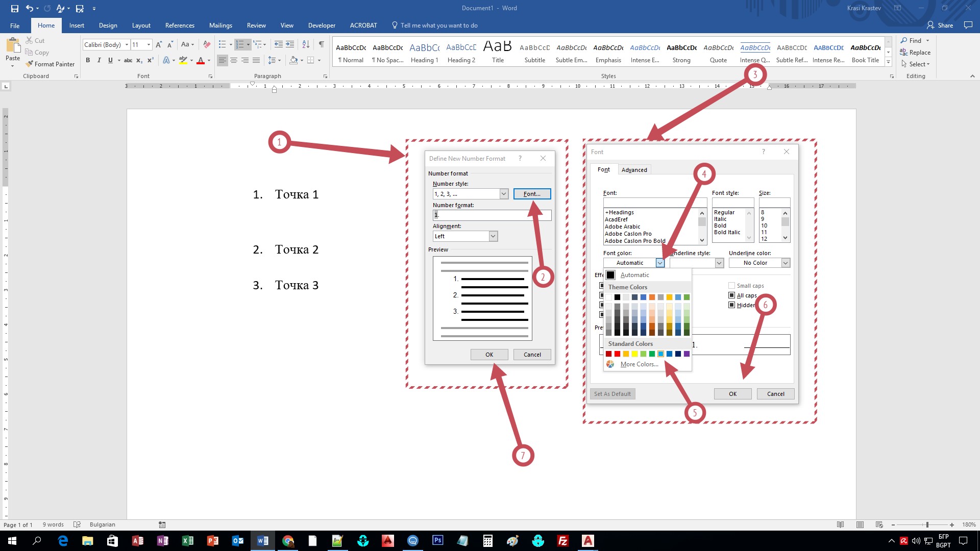Show paragraph marks with the pilcrow icon

tap(321, 44)
